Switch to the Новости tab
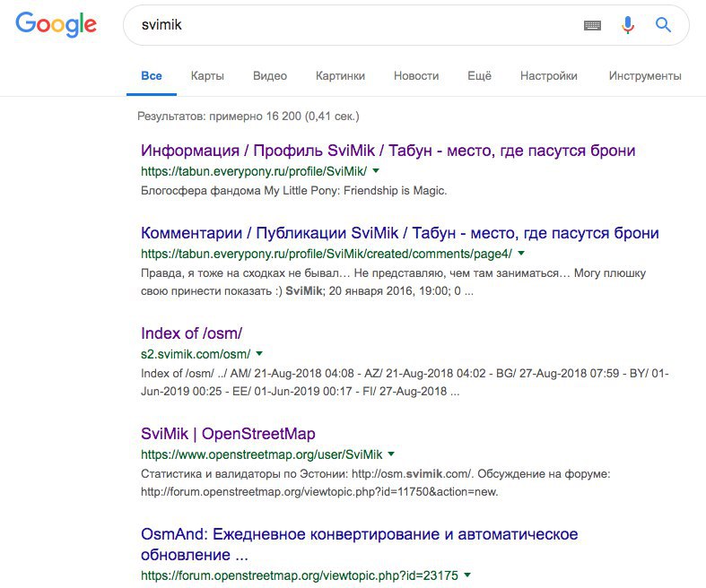This screenshot has height=588, width=706. pos(416,75)
